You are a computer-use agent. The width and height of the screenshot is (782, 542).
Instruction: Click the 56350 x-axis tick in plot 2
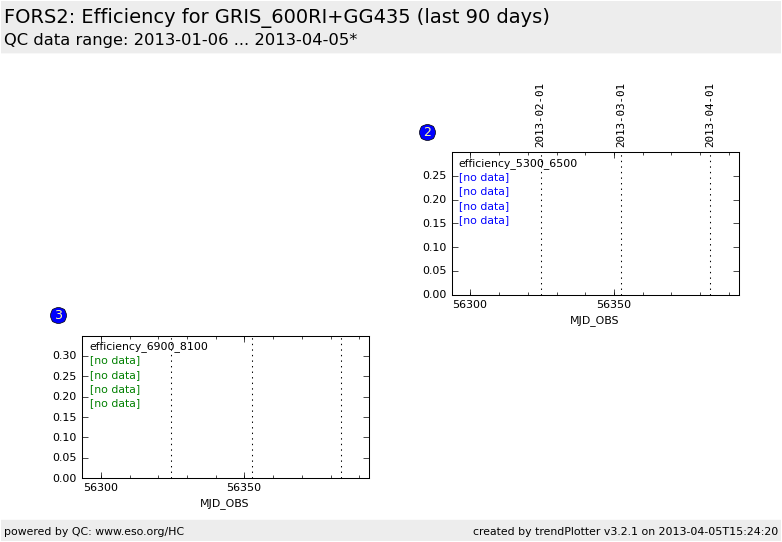point(614,304)
